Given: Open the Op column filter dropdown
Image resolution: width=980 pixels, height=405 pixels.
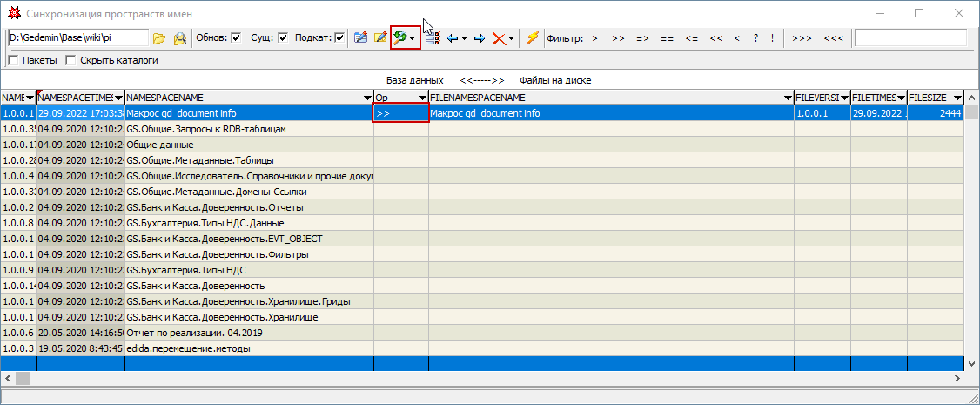Looking at the screenshot, I should (x=422, y=97).
